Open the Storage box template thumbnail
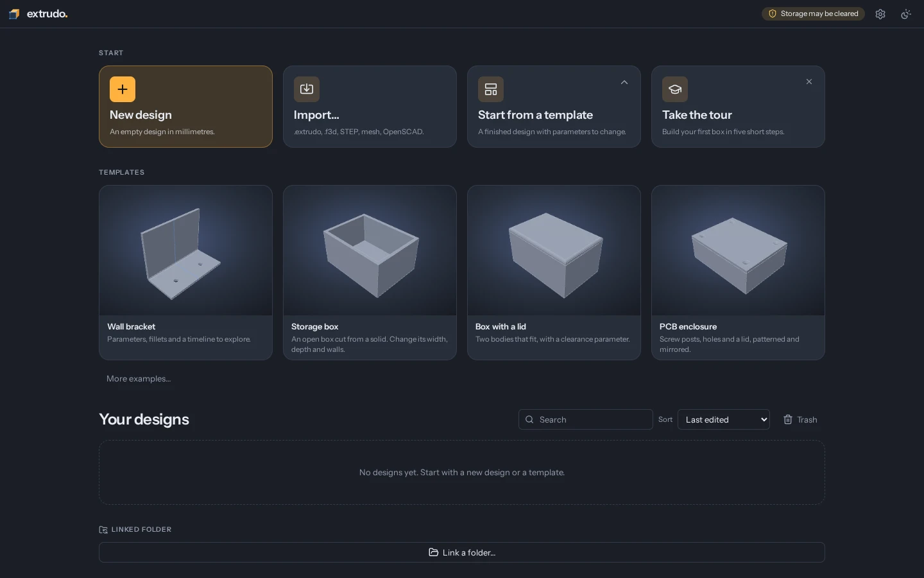 tap(370, 250)
